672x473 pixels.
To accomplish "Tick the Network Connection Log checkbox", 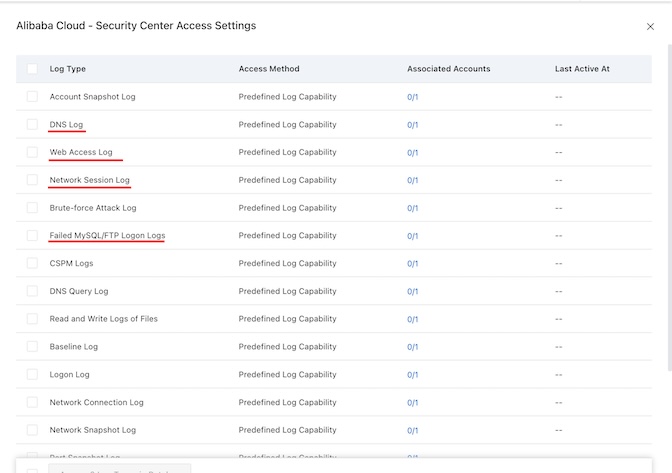I will point(32,402).
